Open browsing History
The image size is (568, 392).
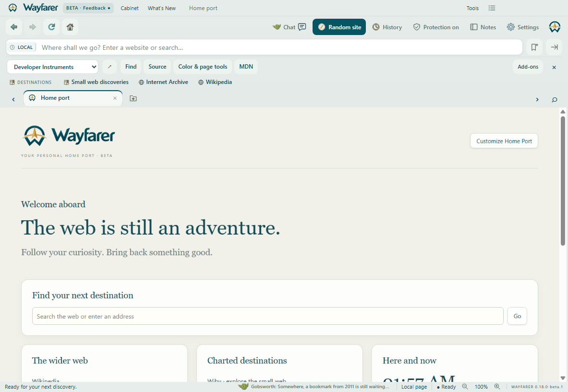point(387,27)
